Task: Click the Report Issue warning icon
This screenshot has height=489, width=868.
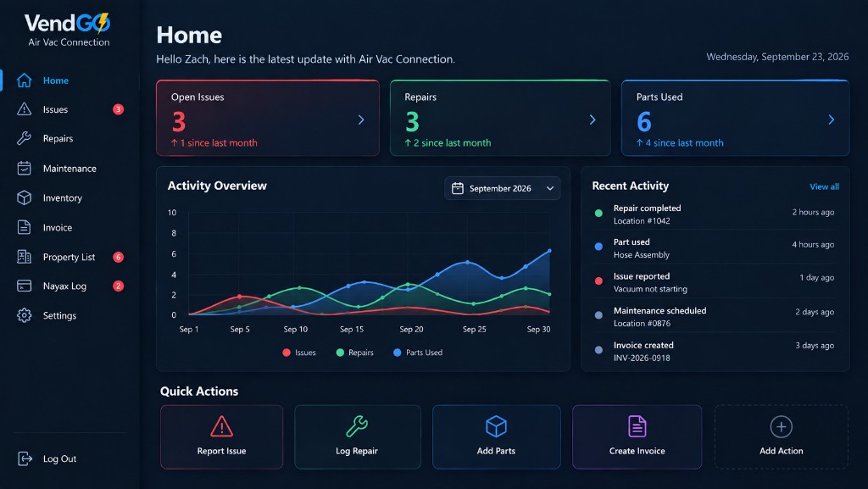Action: [221, 426]
